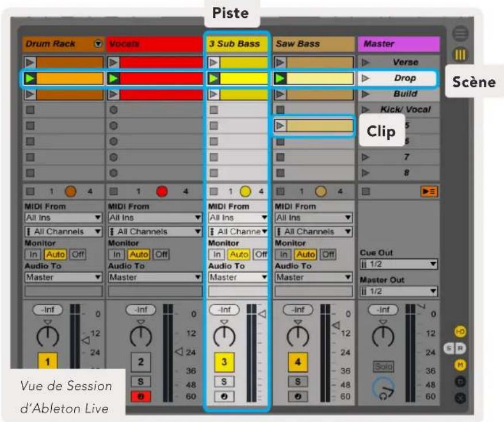504x422 pixels.
Task: Solo the Saw Bass track
Action: click(x=297, y=382)
